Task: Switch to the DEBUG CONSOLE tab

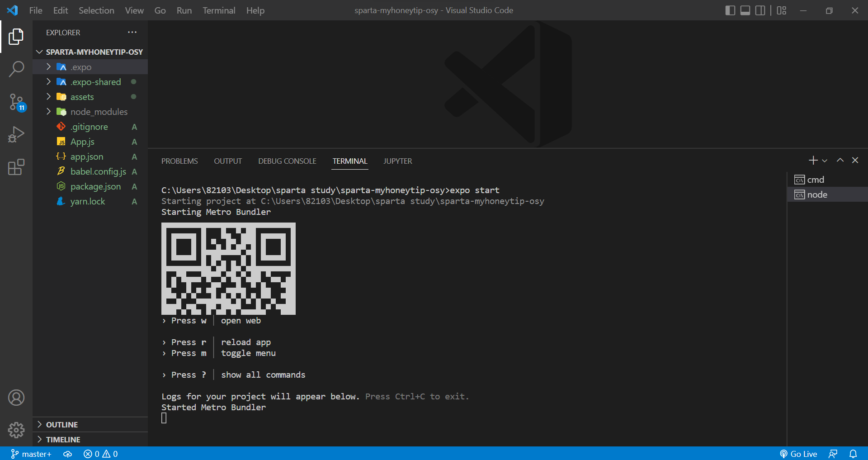Action: (287, 161)
